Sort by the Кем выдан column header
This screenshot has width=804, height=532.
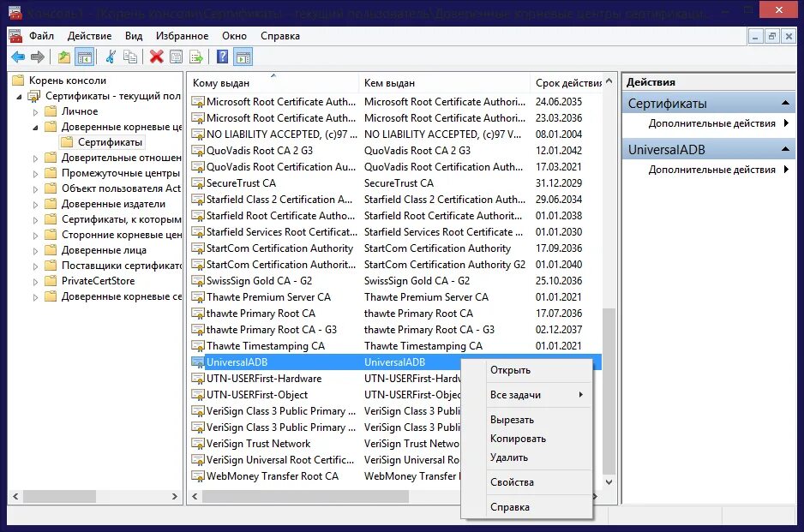coord(444,82)
